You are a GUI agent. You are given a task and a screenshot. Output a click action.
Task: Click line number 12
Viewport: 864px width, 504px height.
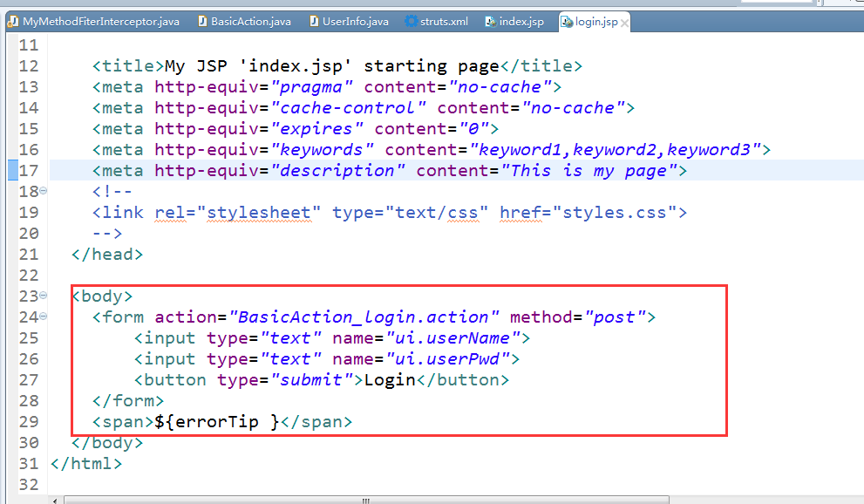point(29,66)
